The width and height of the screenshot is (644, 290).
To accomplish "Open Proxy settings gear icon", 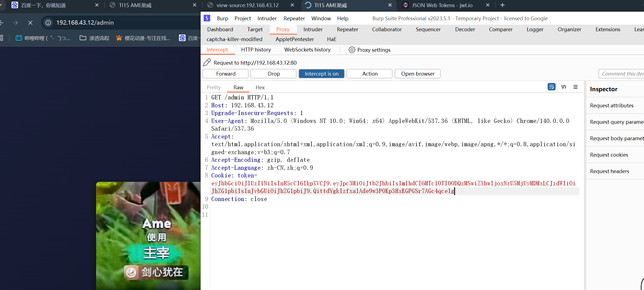I will tap(352, 50).
